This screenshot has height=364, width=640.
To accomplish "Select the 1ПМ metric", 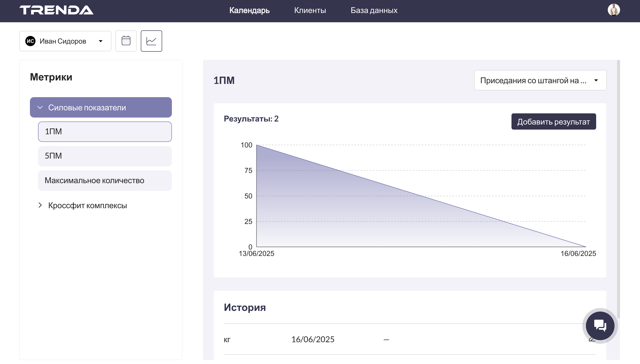I will point(105,131).
